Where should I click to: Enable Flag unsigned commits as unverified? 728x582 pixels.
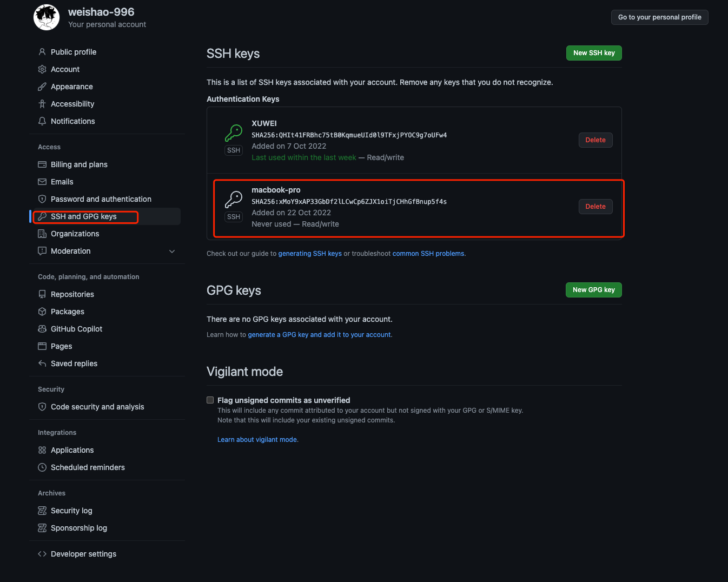coord(210,400)
